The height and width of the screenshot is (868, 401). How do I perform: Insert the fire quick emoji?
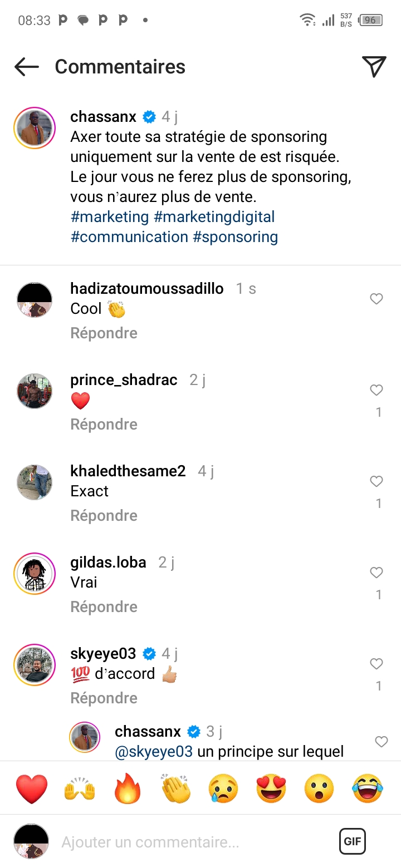point(128,788)
